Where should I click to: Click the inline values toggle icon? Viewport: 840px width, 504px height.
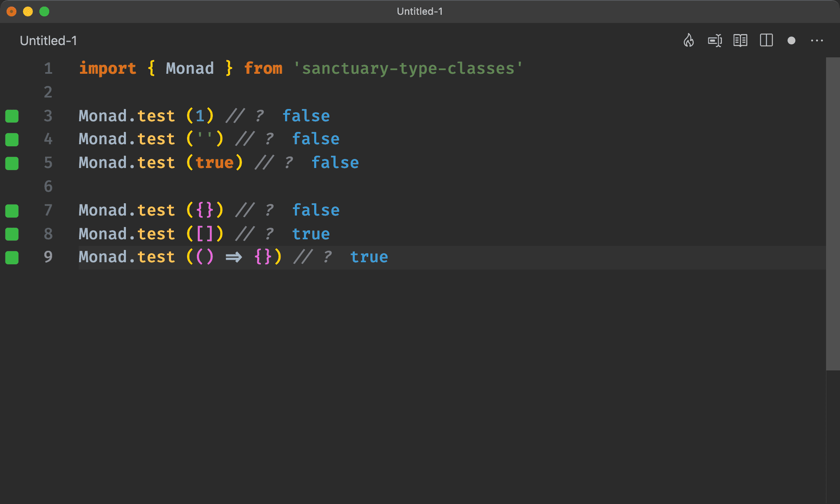pyautogui.click(x=715, y=41)
